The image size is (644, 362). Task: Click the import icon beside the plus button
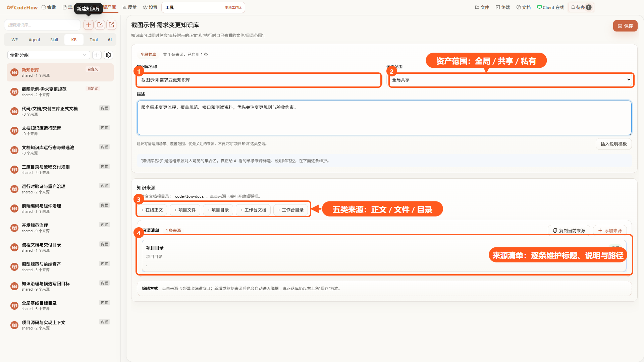tap(100, 25)
